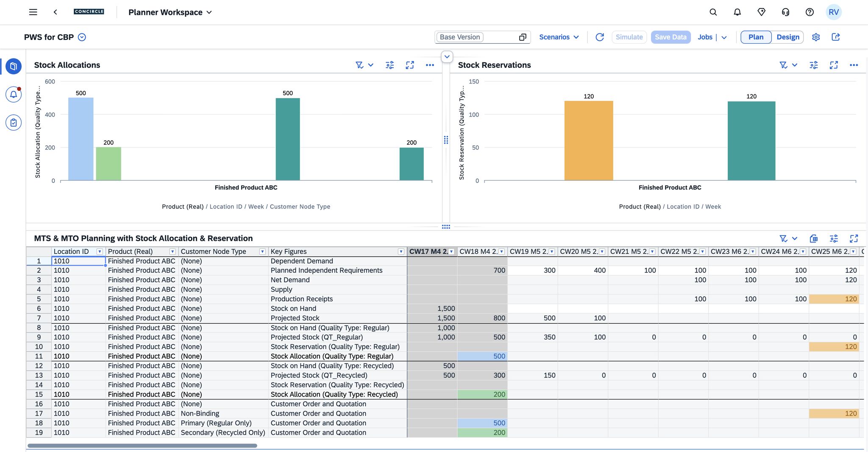Image resolution: width=868 pixels, height=452 pixels.
Task: Open workspace settings gear icon
Action: (x=816, y=37)
